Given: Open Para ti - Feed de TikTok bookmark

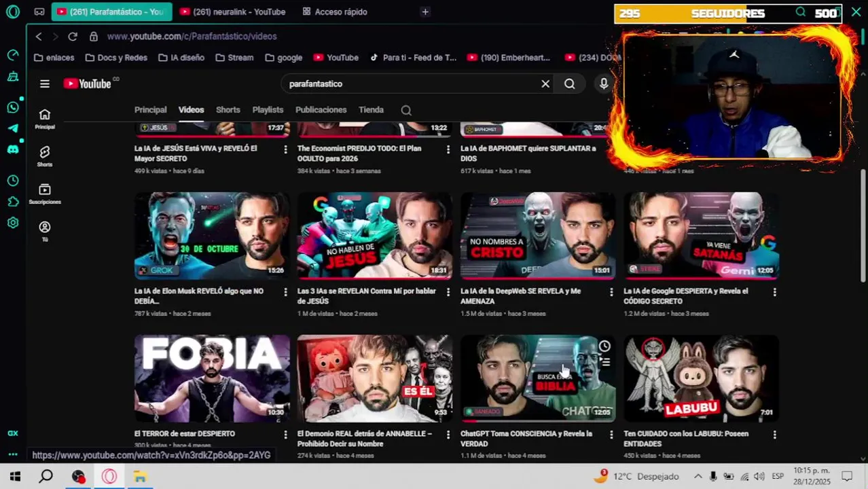Looking at the screenshot, I should [413, 58].
